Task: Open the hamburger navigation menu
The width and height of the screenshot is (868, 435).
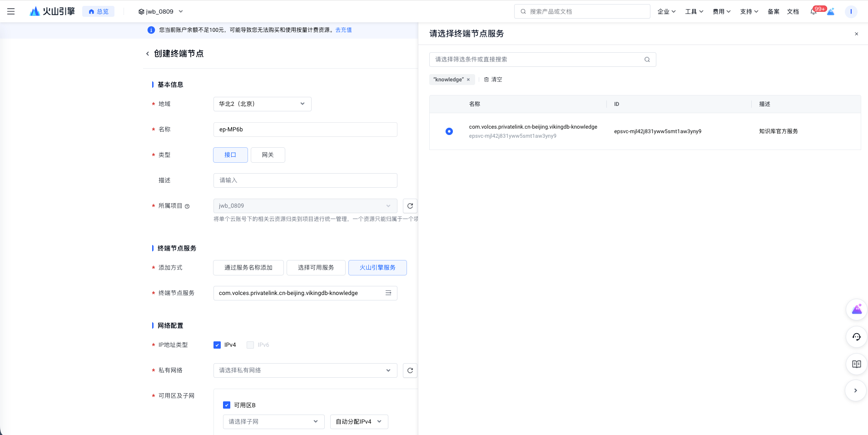Action: coord(11,11)
